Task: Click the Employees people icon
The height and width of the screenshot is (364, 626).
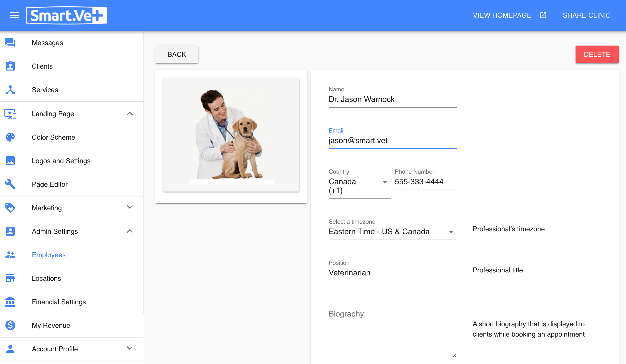Action: 10,255
